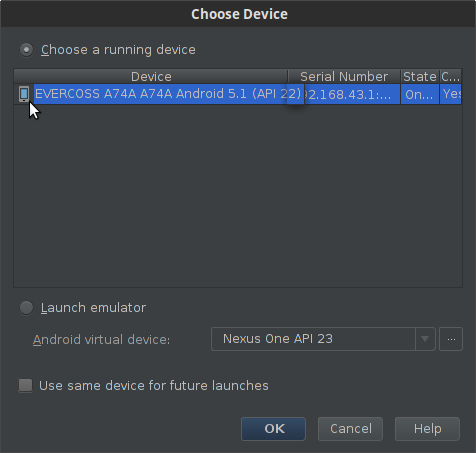The image size is (476, 453).
Task: Sort by the Serial Number column header
Action: coord(344,77)
